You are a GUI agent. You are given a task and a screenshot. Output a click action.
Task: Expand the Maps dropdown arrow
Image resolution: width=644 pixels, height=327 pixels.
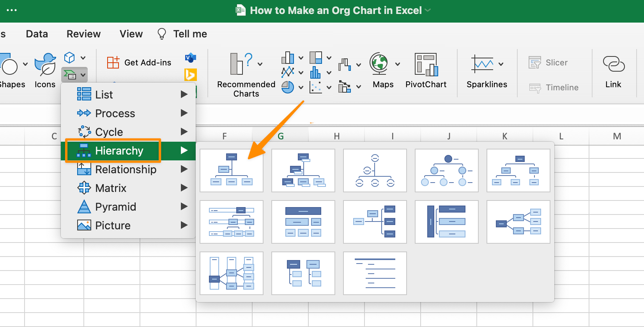tap(398, 64)
